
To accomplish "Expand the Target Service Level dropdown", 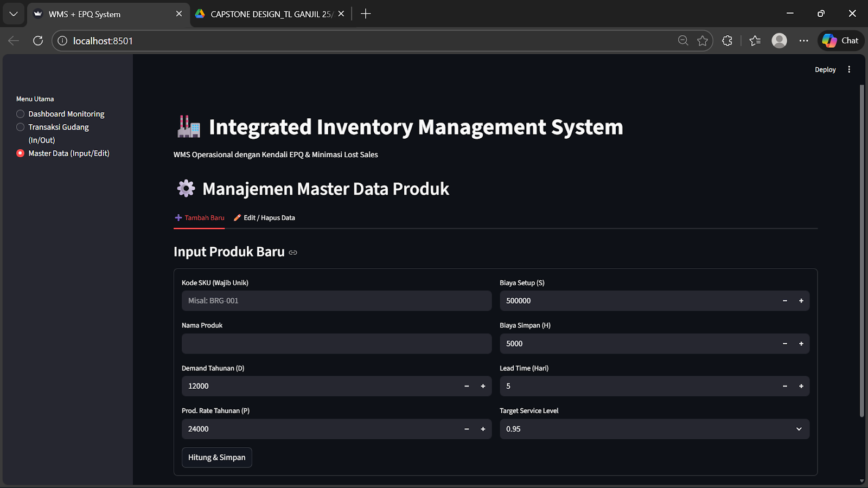I will 654,429.
